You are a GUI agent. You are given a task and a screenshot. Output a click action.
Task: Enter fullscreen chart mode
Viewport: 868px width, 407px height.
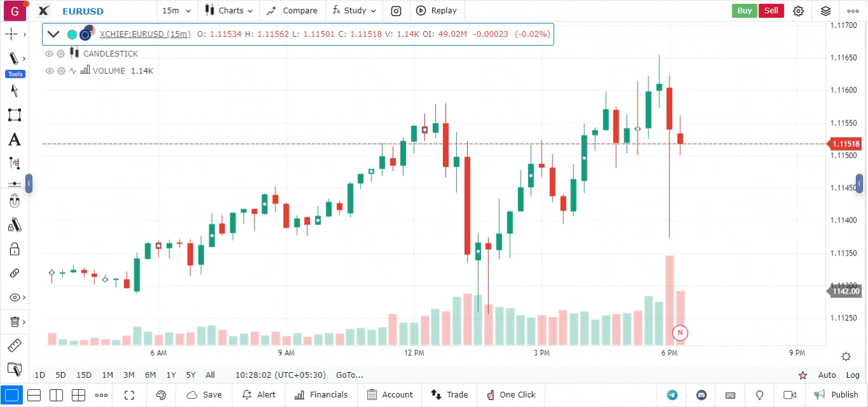tap(129, 395)
